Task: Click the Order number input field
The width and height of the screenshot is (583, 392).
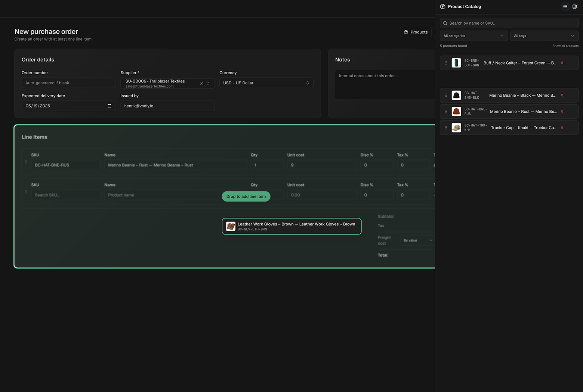Action: tap(69, 83)
